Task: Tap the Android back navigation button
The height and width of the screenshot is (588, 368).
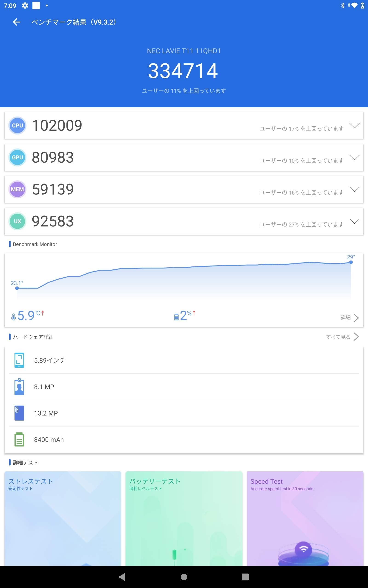Action: tap(122, 577)
